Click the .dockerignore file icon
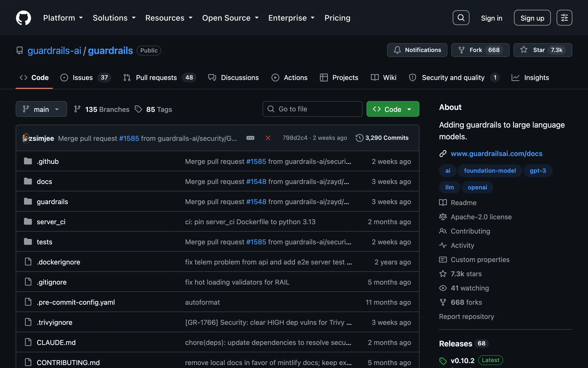This screenshot has height=368, width=588. 28,262
